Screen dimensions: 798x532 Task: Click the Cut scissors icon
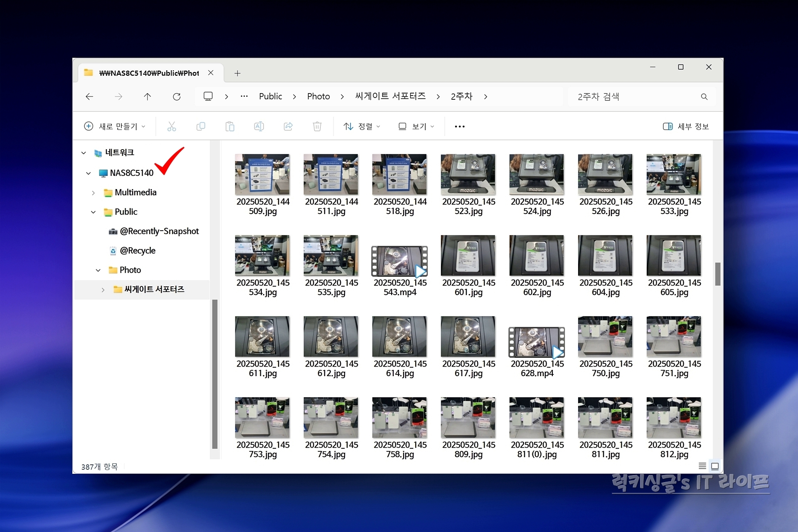coord(172,126)
